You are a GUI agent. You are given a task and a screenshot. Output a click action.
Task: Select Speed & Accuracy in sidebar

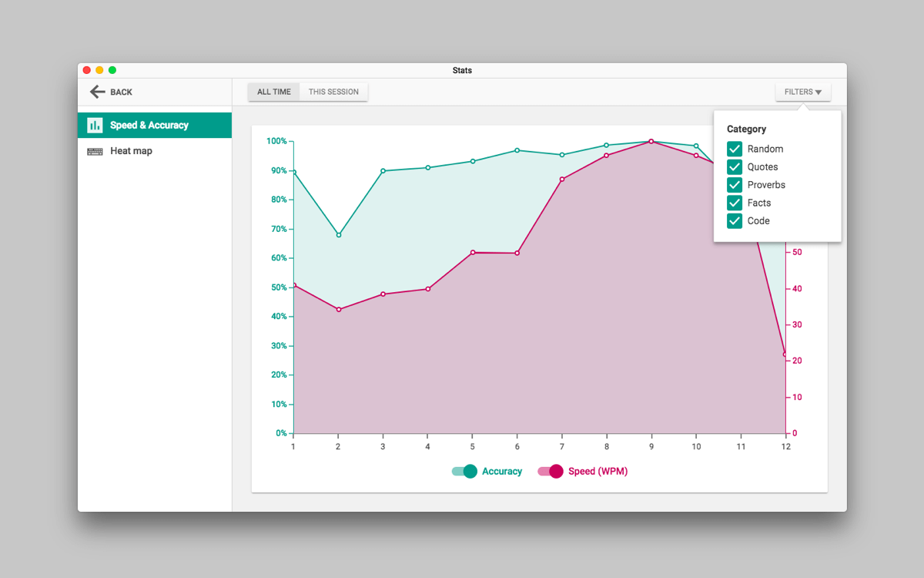[155, 125]
